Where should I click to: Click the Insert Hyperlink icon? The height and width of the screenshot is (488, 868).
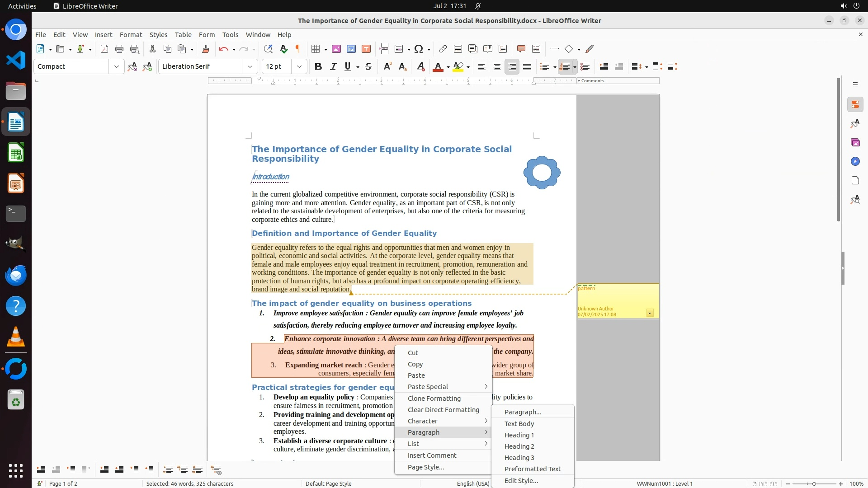click(x=443, y=49)
